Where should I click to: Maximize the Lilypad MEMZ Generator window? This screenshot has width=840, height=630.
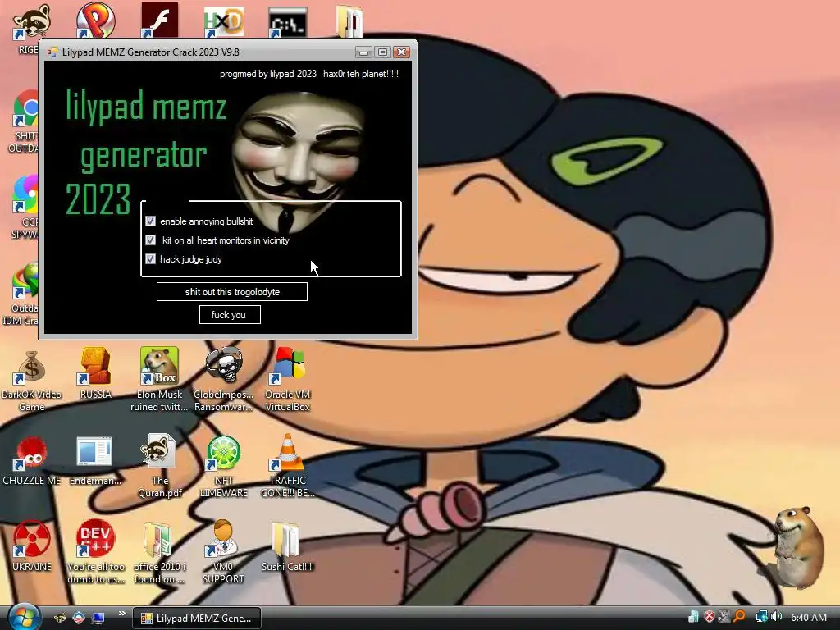382,52
